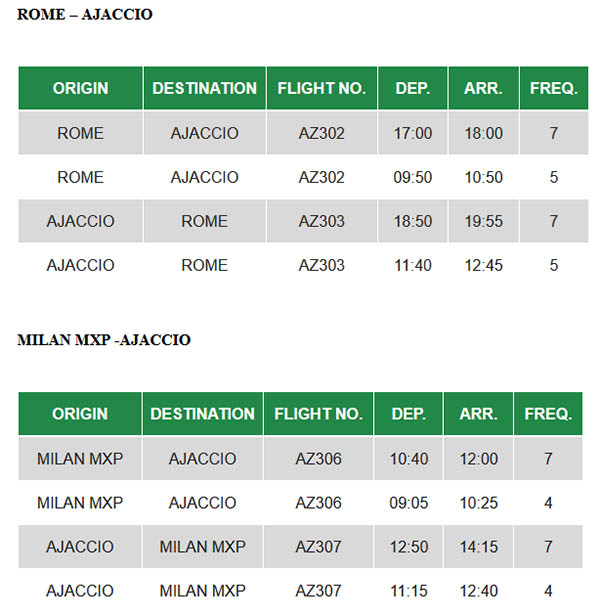
Task: Select the 09:05 departure time cell
Action: (x=408, y=503)
